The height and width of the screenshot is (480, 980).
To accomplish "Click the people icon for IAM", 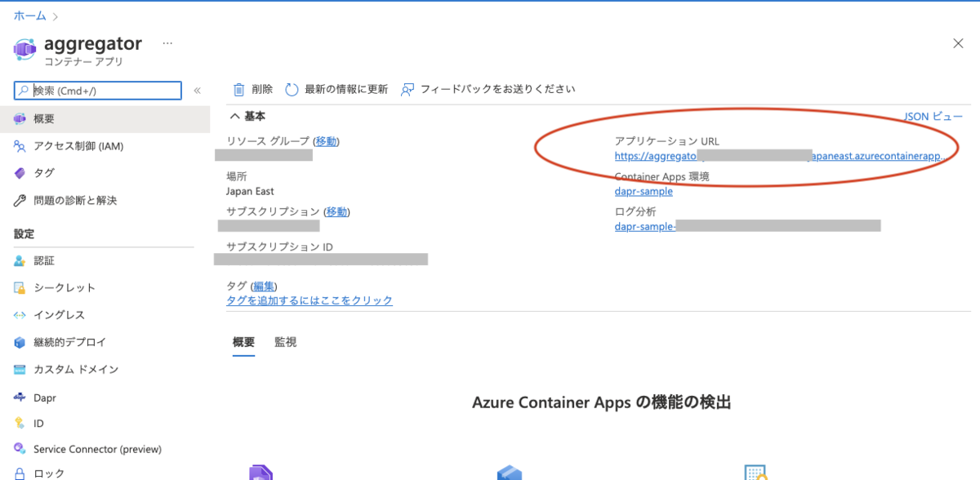I will [x=20, y=146].
